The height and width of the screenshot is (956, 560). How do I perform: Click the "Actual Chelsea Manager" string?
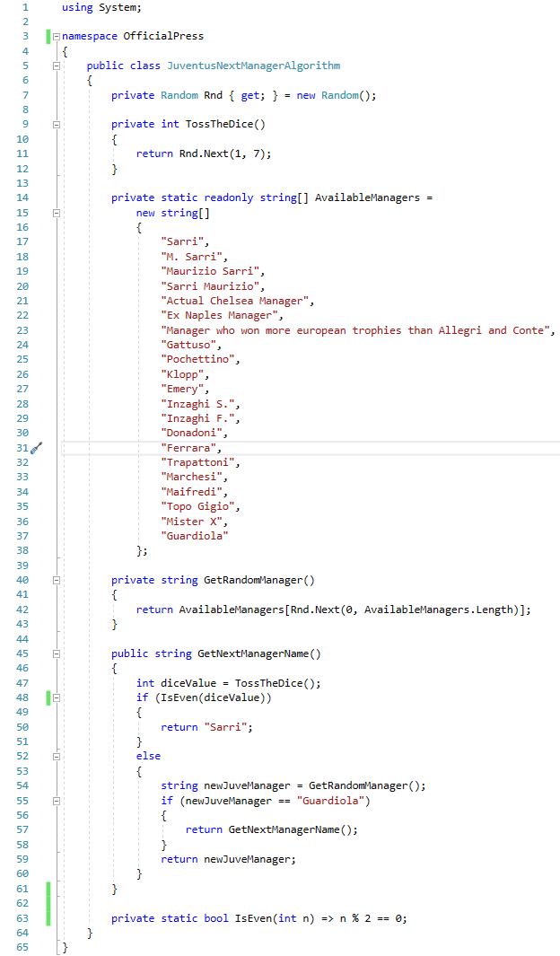tap(234, 301)
